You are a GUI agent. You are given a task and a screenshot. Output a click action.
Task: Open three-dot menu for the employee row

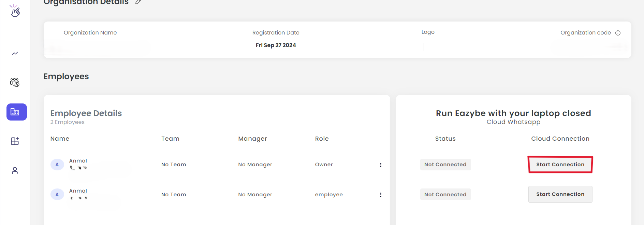point(381,195)
